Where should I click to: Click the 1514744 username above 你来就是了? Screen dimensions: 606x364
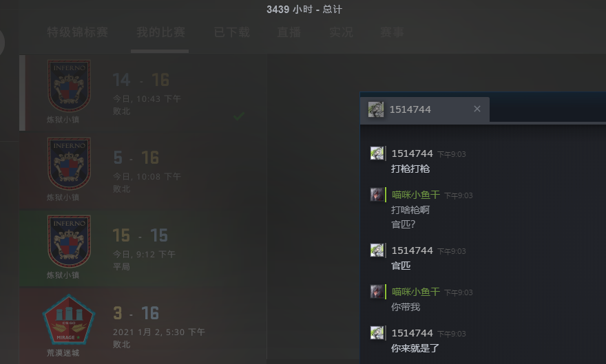pyautogui.click(x=412, y=333)
